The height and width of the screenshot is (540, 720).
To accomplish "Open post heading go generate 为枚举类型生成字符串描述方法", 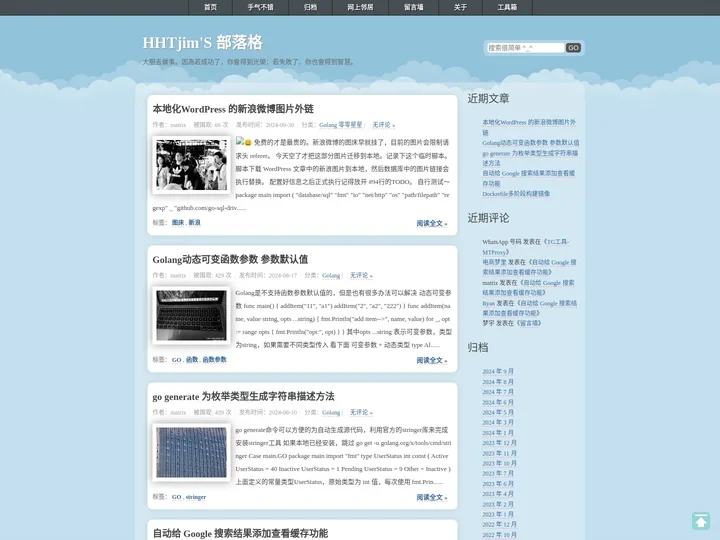I will click(243, 396).
